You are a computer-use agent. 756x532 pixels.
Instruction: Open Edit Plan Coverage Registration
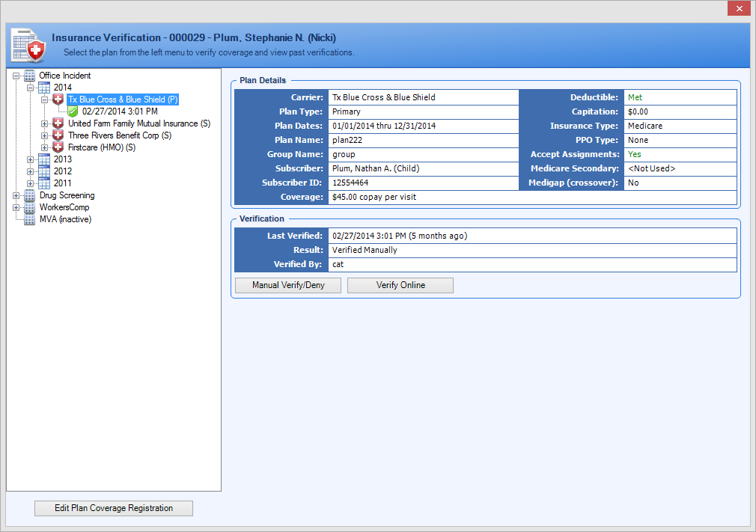tap(114, 508)
